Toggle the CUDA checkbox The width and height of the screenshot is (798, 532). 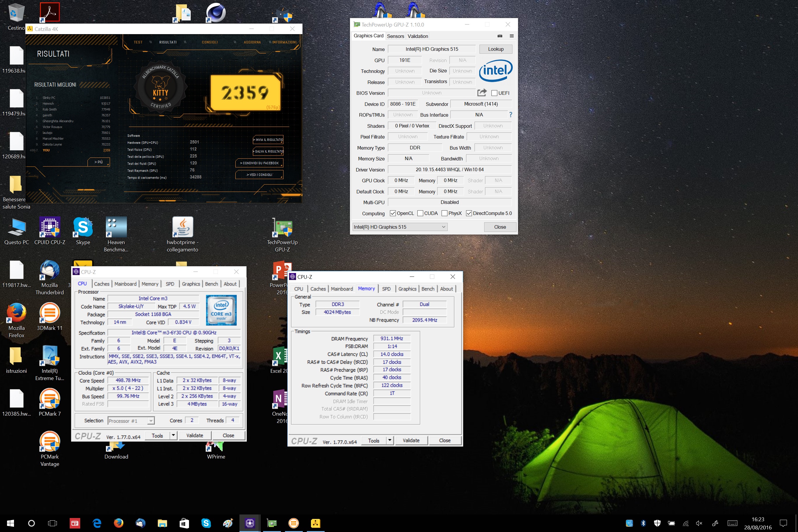point(420,213)
